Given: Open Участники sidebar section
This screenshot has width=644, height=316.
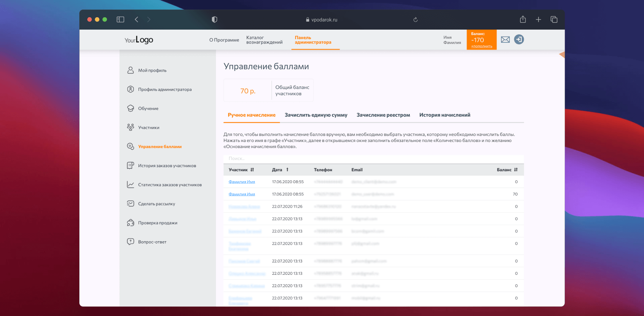Looking at the screenshot, I should point(149,128).
